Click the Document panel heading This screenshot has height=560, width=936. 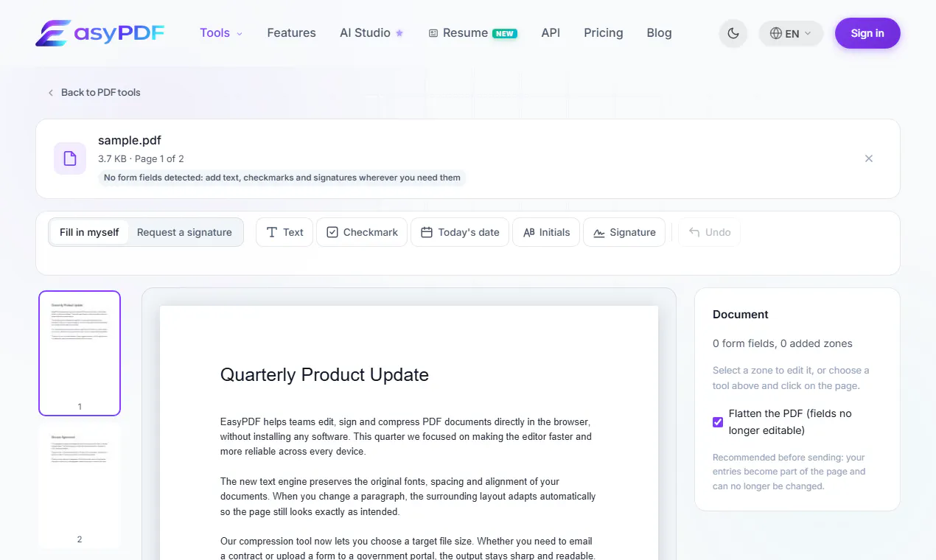(741, 315)
